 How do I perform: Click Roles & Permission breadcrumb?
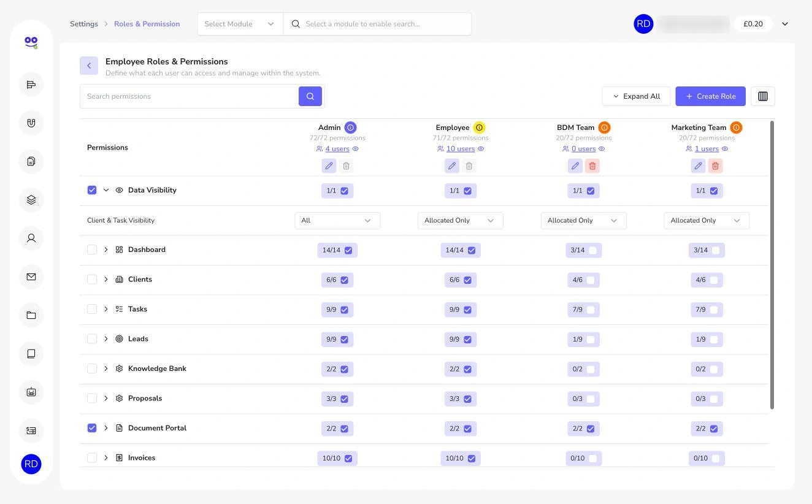[x=147, y=24]
